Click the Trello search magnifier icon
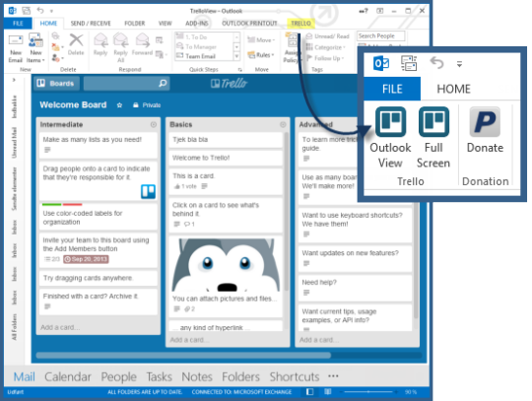The image size is (532, 401). coord(163,83)
